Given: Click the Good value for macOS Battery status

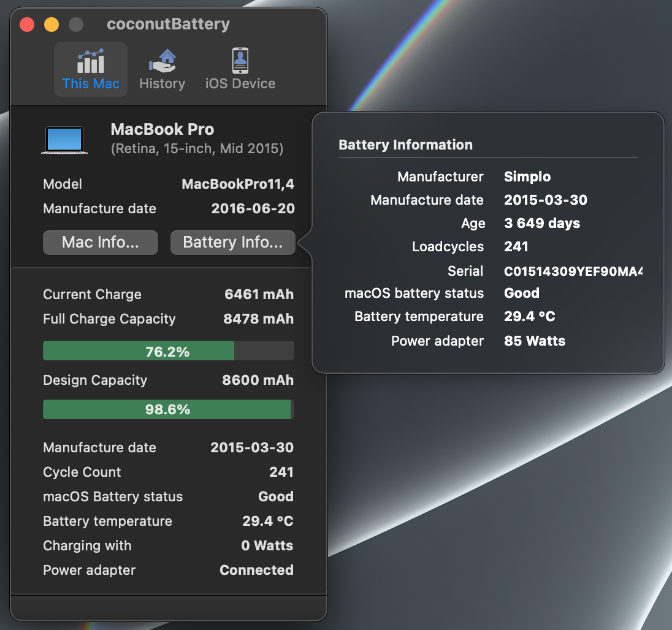Looking at the screenshot, I should click(275, 496).
